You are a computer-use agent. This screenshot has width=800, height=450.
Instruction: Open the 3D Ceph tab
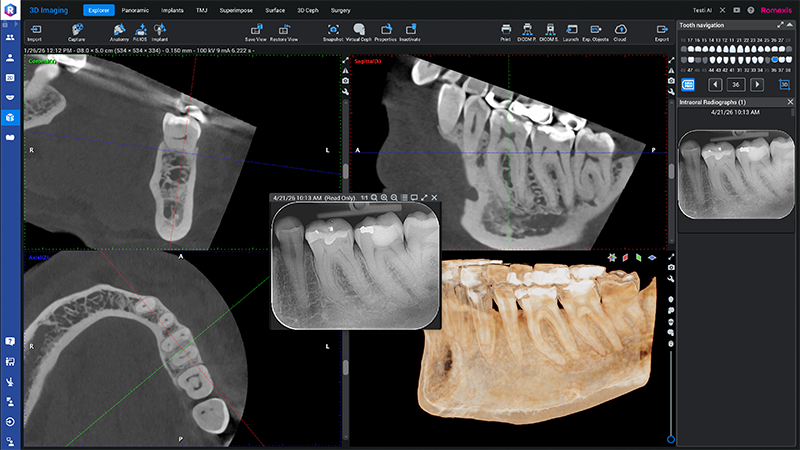[308, 10]
